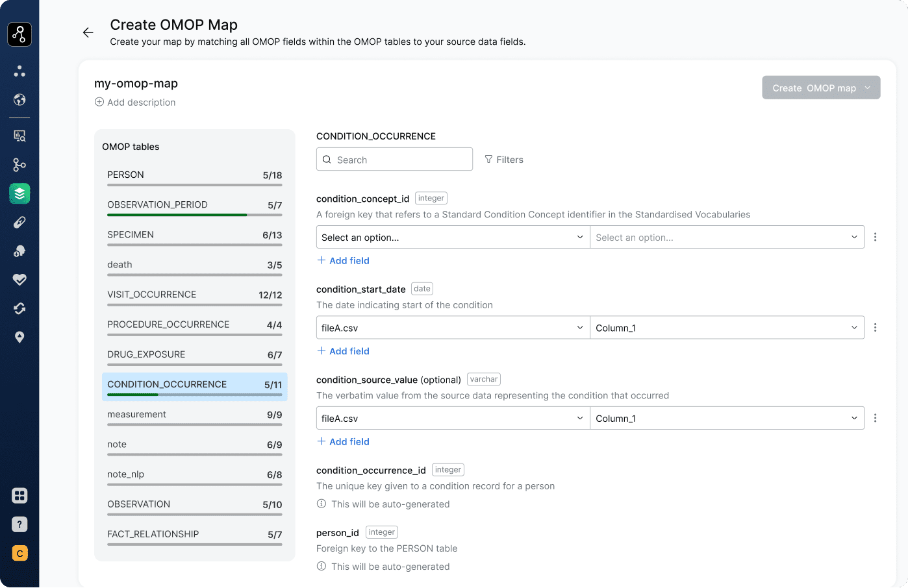Open the chart search sidebar icon
Viewport: 908px width, 588px height.
pyautogui.click(x=19, y=136)
